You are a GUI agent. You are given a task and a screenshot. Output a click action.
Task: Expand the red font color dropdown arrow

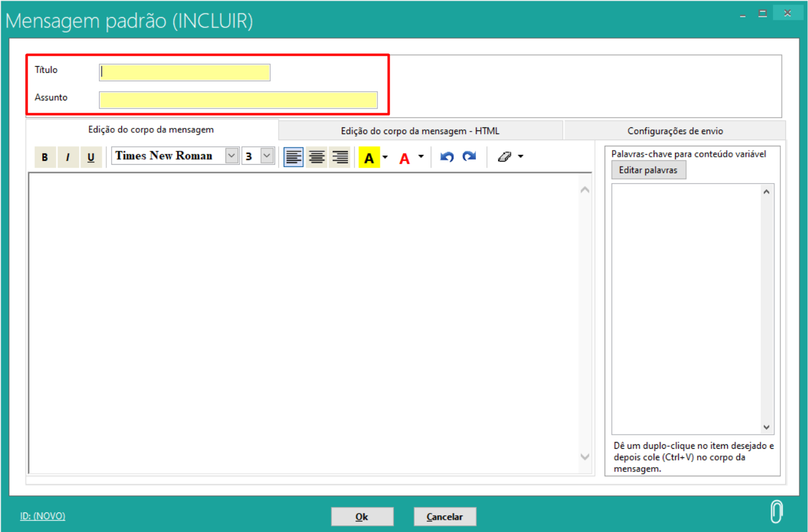pos(421,157)
